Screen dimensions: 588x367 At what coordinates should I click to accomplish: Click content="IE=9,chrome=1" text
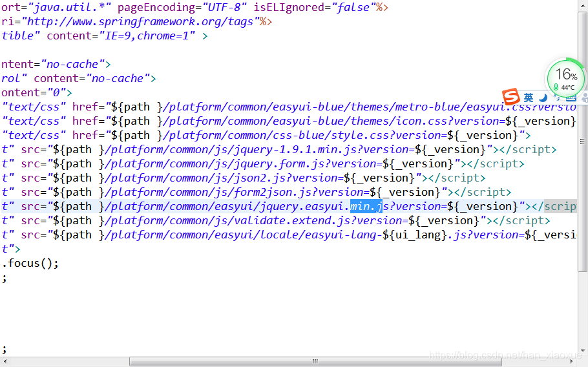pyautogui.click(x=121, y=36)
